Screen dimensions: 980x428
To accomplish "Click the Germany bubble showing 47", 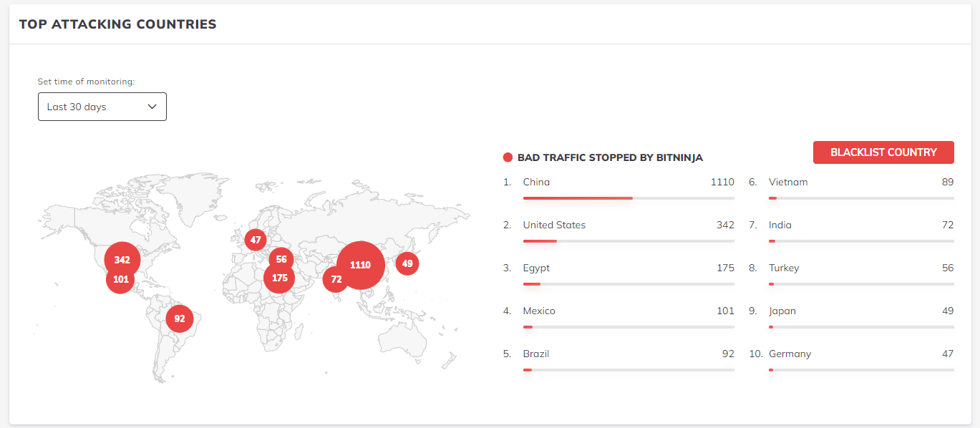I will [x=255, y=238].
